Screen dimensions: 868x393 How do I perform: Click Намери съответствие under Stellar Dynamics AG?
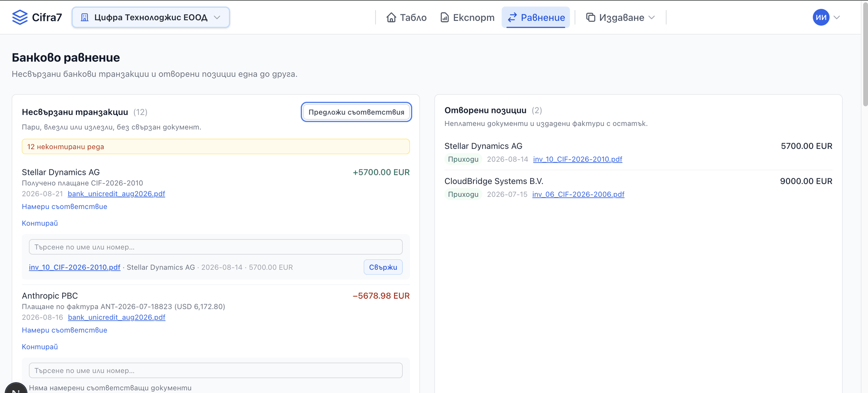64,206
